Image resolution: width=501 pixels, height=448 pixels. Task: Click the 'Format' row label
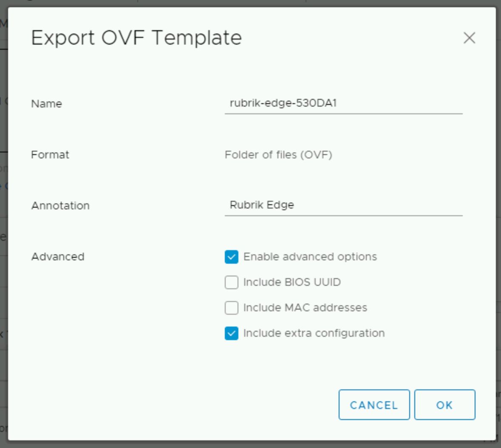50,155
